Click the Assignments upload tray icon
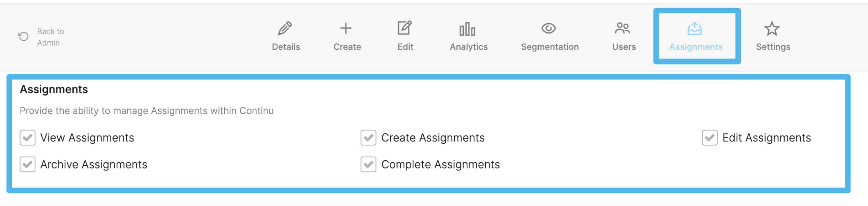The image size is (868, 206). (x=694, y=29)
